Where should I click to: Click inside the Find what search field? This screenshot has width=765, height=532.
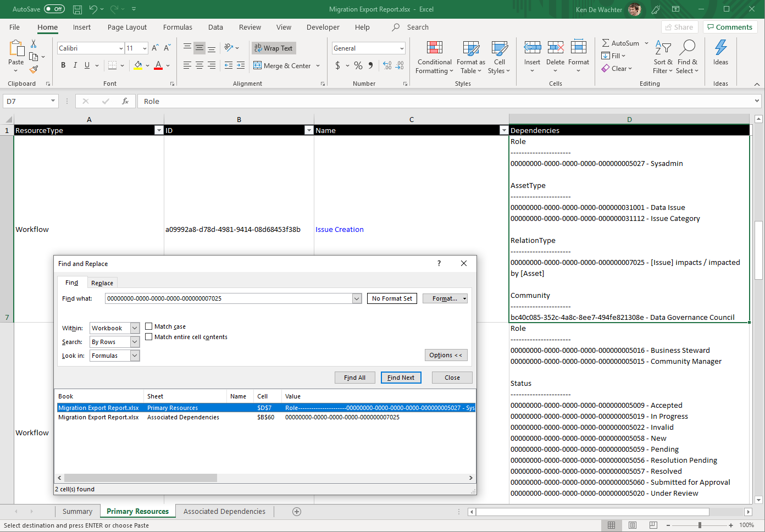coord(231,298)
